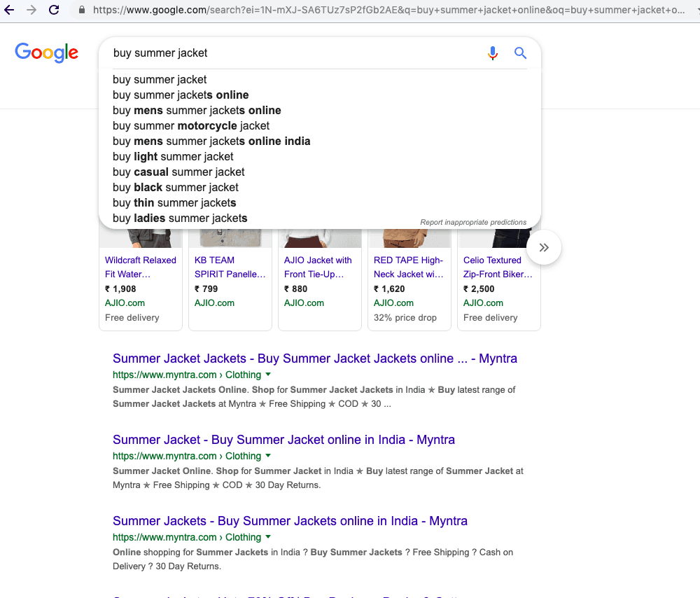Click AJIO.com under KB TEAM SPIRIT card
Screen dimensions: 700x598
(214, 303)
